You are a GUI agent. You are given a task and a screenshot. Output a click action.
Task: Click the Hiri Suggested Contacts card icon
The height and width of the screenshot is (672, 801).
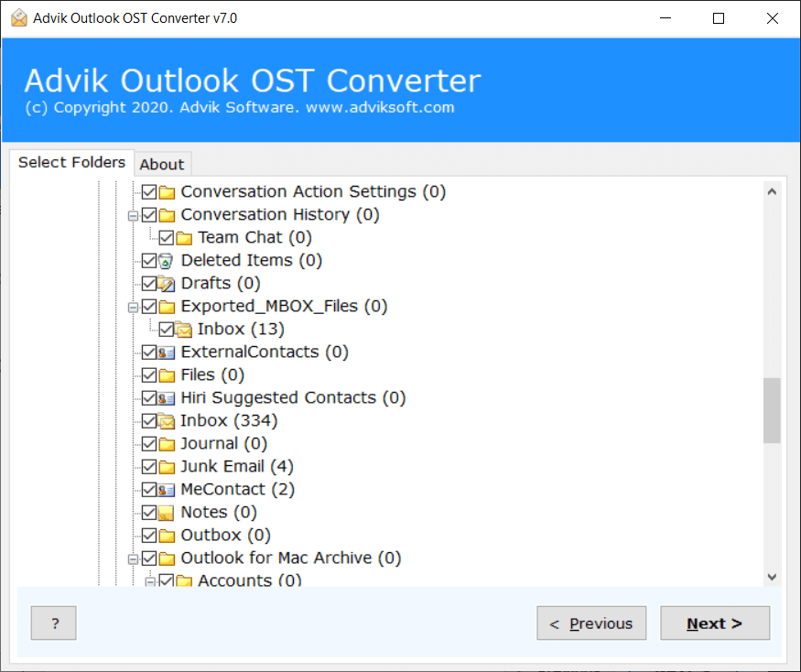pyautogui.click(x=167, y=398)
